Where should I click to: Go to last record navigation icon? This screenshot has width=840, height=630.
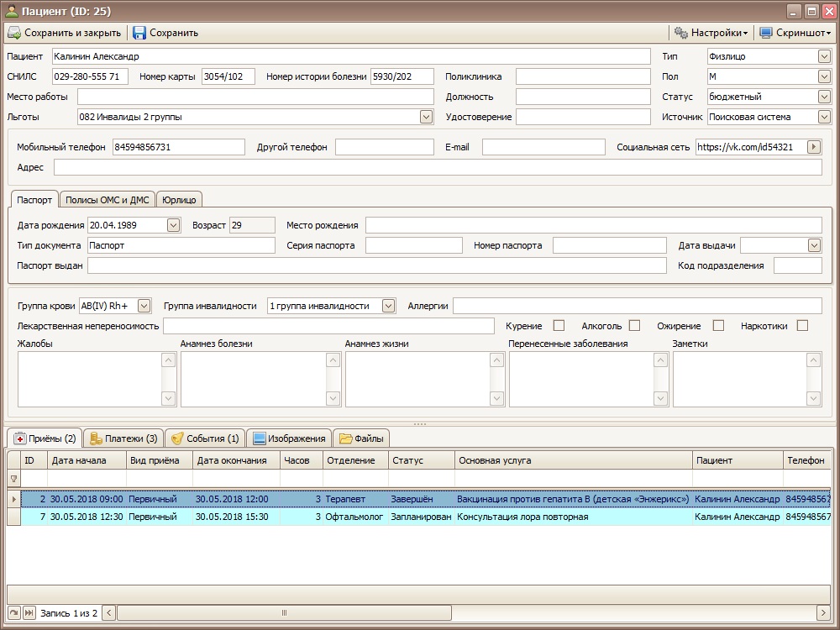click(29, 612)
